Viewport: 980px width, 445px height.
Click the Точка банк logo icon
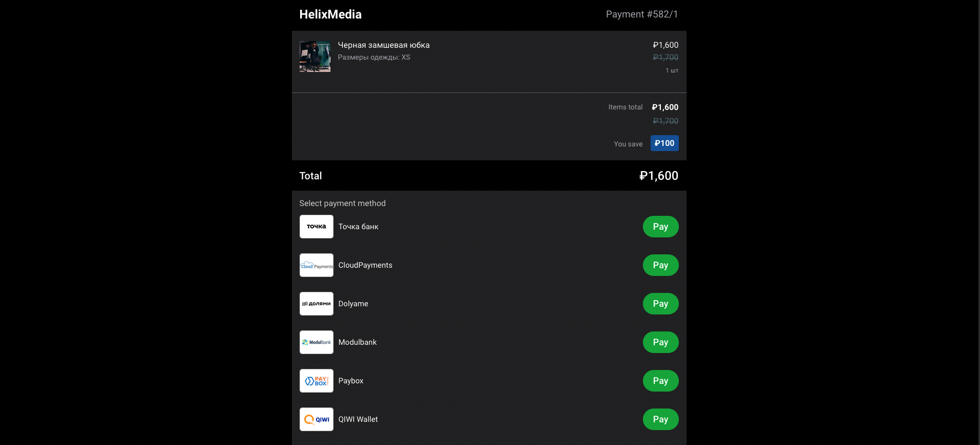coord(316,227)
